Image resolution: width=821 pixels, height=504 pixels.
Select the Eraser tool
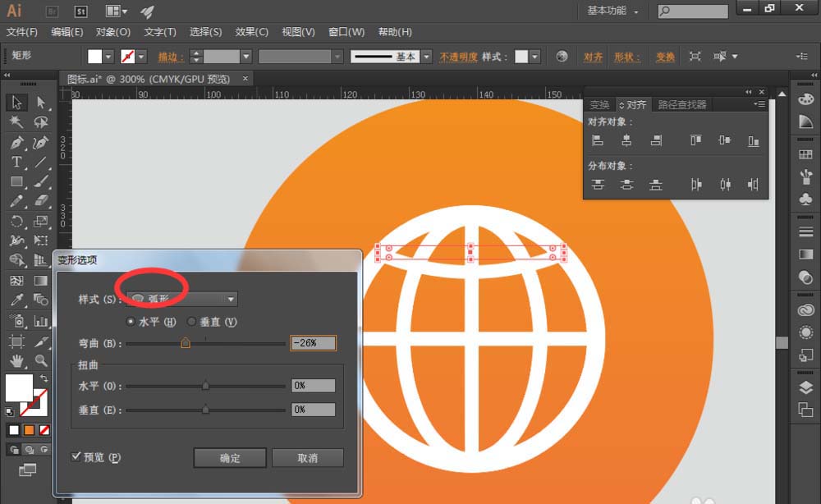click(x=41, y=201)
